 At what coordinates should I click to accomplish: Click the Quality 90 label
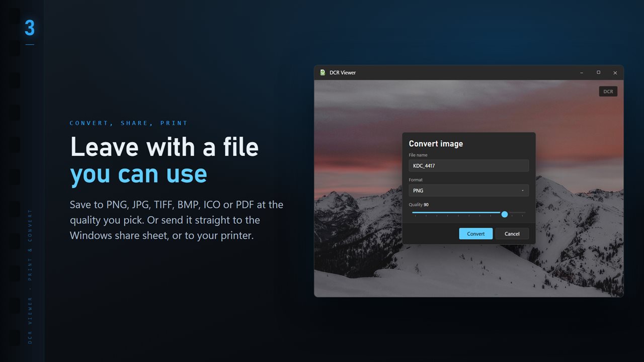419,205
